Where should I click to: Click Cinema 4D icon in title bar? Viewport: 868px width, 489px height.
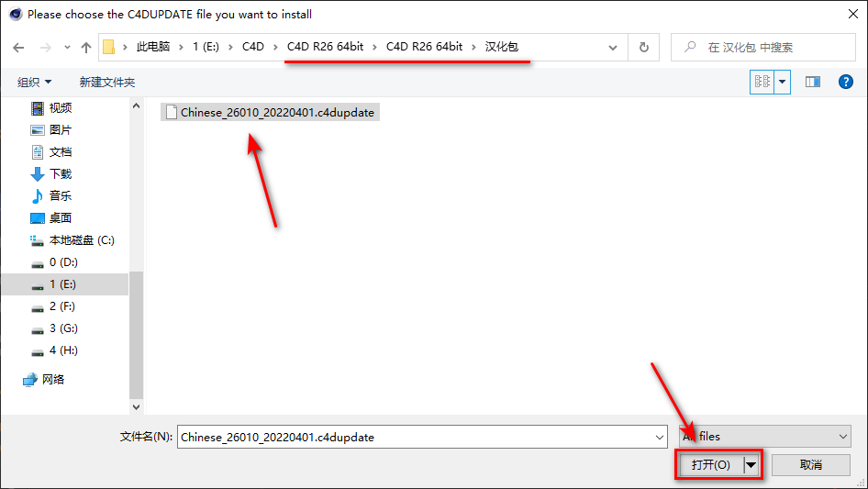click(16, 14)
